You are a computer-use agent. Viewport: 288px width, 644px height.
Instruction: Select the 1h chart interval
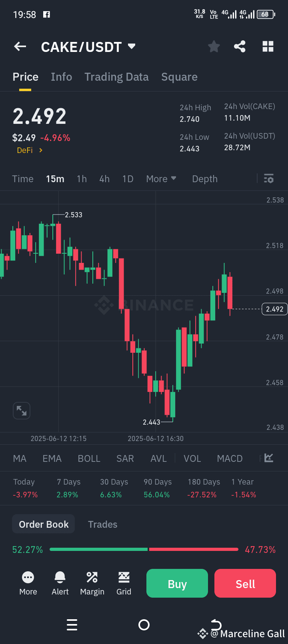tap(82, 179)
